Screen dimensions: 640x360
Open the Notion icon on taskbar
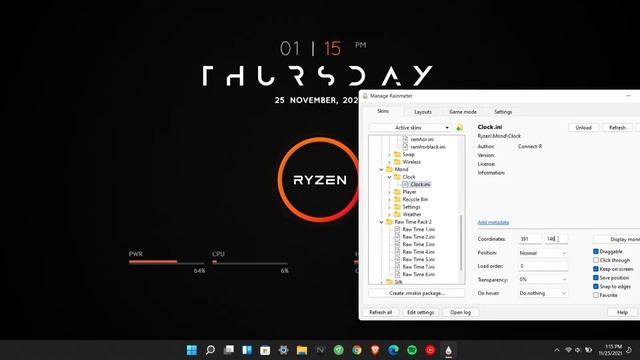point(320,350)
